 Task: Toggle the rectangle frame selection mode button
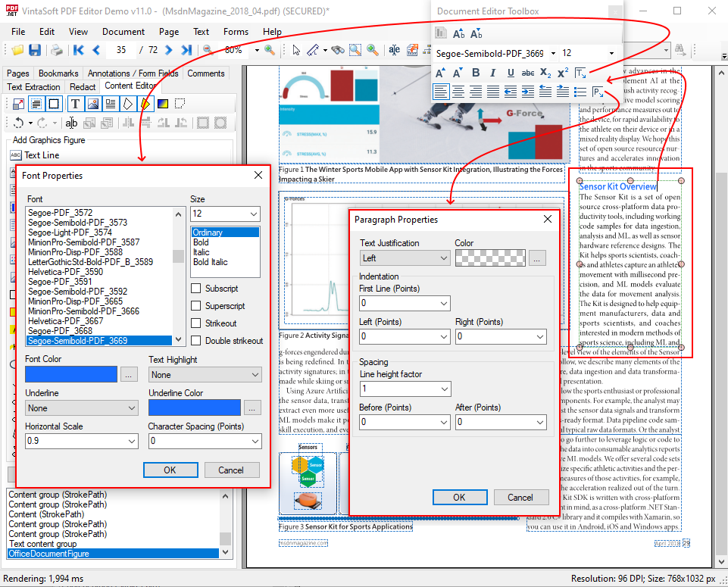click(x=54, y=104)
